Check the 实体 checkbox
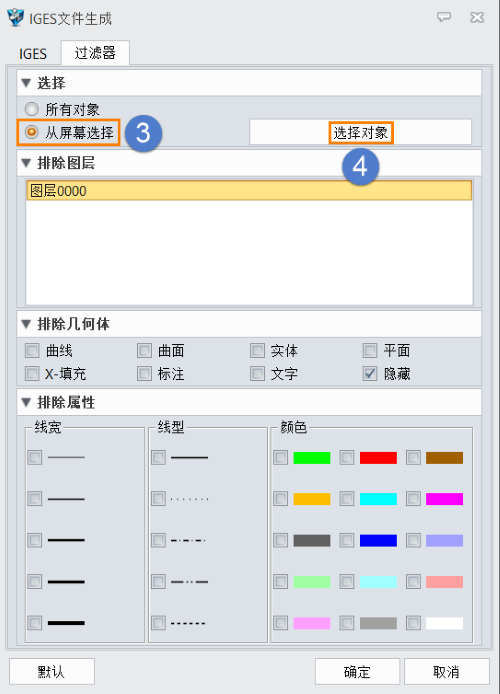The width and height of the screenshot is (500, 694). pyautogui.click(x=257, y=351)
